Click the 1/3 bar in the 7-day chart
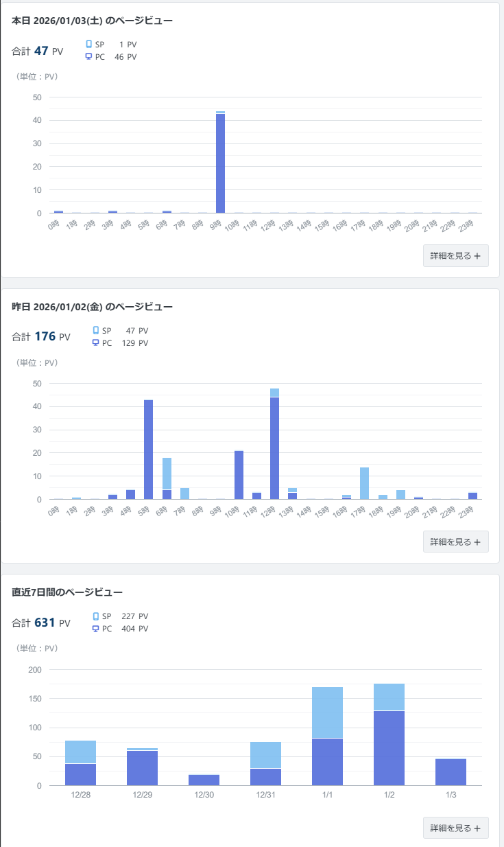 (x=451, y=772)
